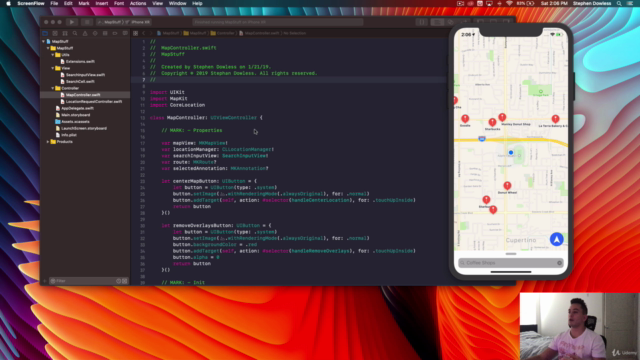Image resolution: width=640 pixels, height=360 pixels.
Task: Tap the blue user location dot
Action: (x=511, y=153)
